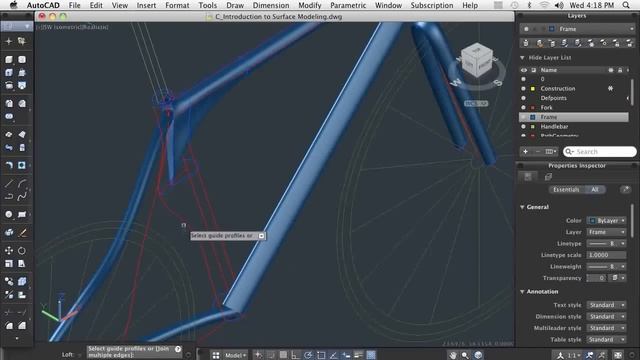
Task: Activate the Pan hand tool in status bar
Action: coord(453,355)
